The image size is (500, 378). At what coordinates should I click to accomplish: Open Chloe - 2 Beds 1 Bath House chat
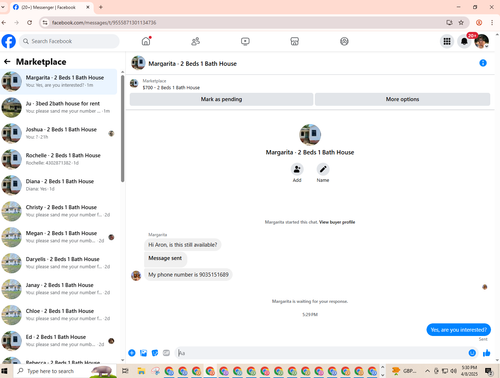tap(59, 315)
